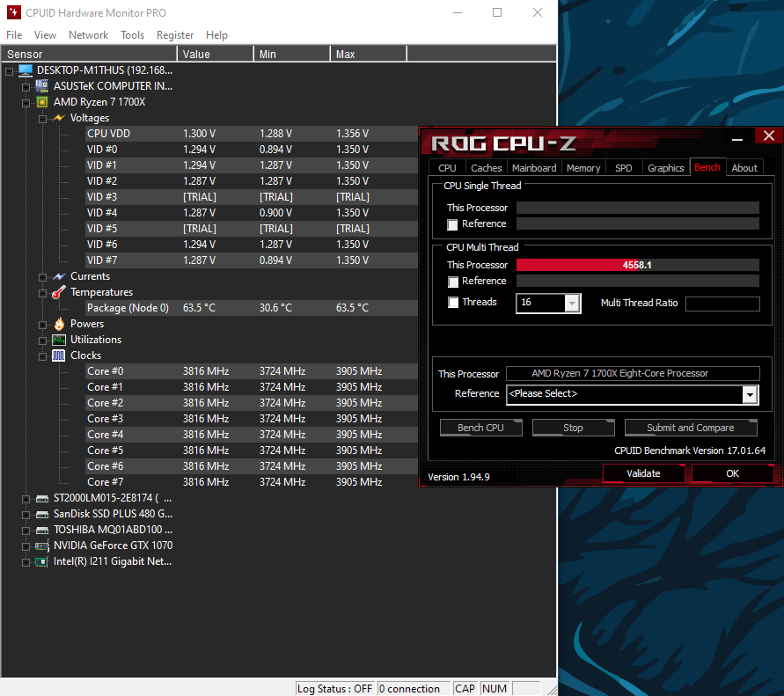Click the Single Thread This Processor bar

638,208
